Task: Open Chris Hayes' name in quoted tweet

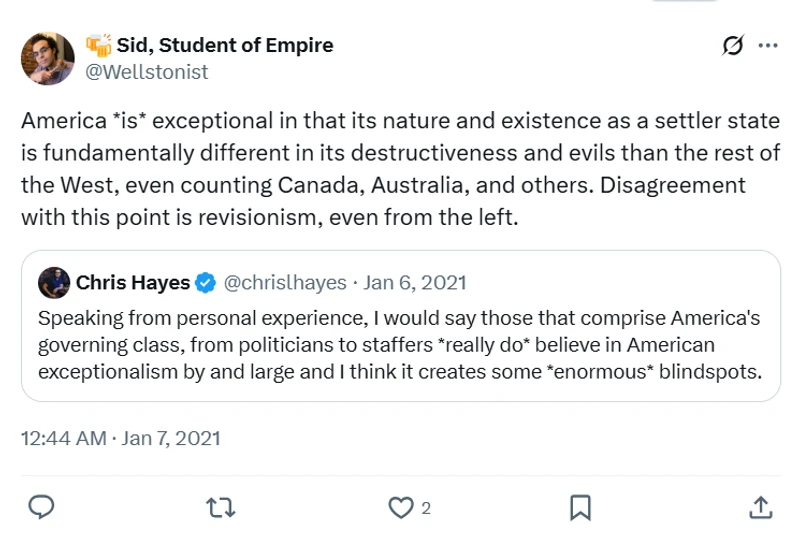Action: [132, 283]
